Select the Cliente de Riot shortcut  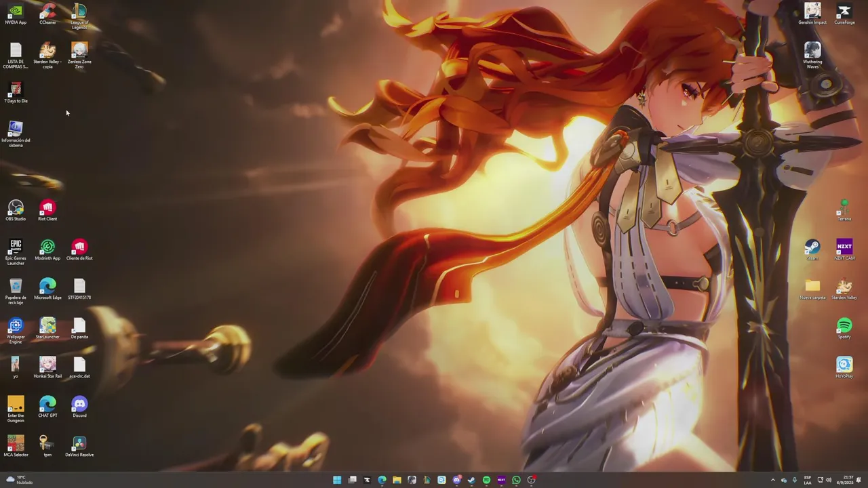79,250
